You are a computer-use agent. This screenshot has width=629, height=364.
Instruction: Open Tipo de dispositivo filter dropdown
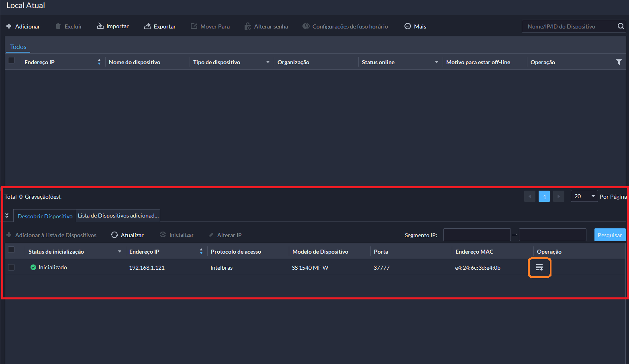click(x=268, y=62)
